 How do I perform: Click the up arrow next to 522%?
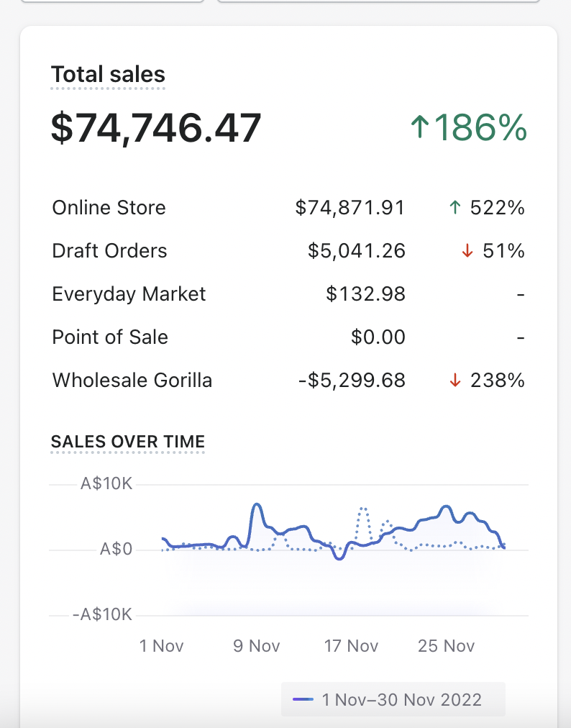[454, 208]
